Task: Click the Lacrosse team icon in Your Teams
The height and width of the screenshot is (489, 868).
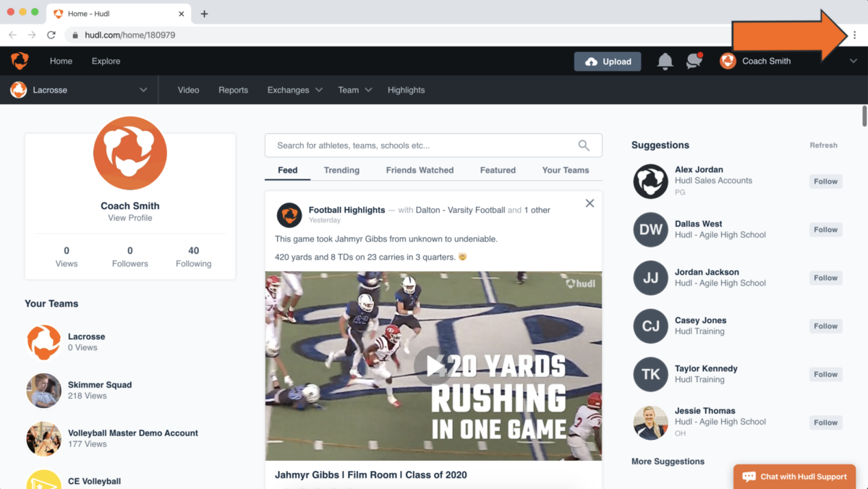Action: click(43, 341)
